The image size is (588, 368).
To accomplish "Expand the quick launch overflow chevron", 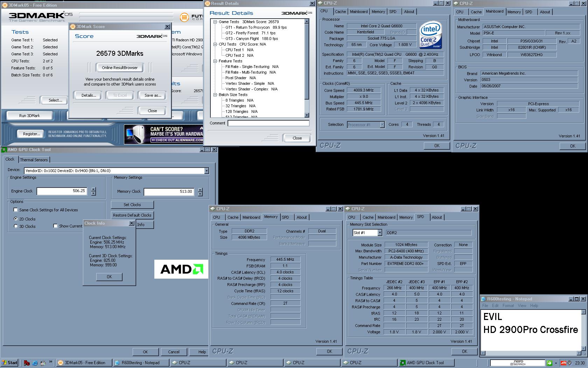I will coord(50,362).
